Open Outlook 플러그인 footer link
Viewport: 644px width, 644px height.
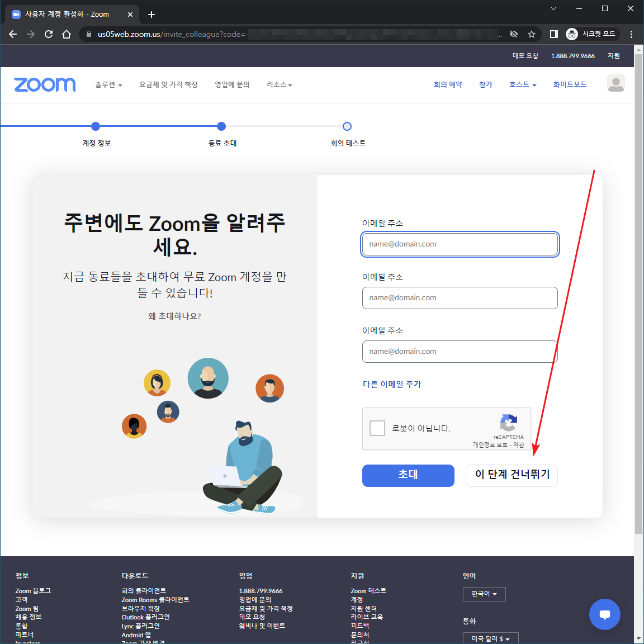145,617
